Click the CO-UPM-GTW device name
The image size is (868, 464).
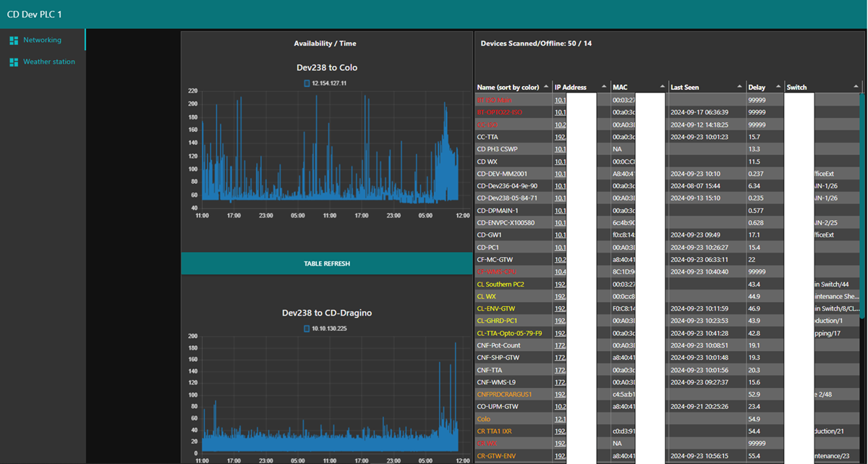click(498, 407)
